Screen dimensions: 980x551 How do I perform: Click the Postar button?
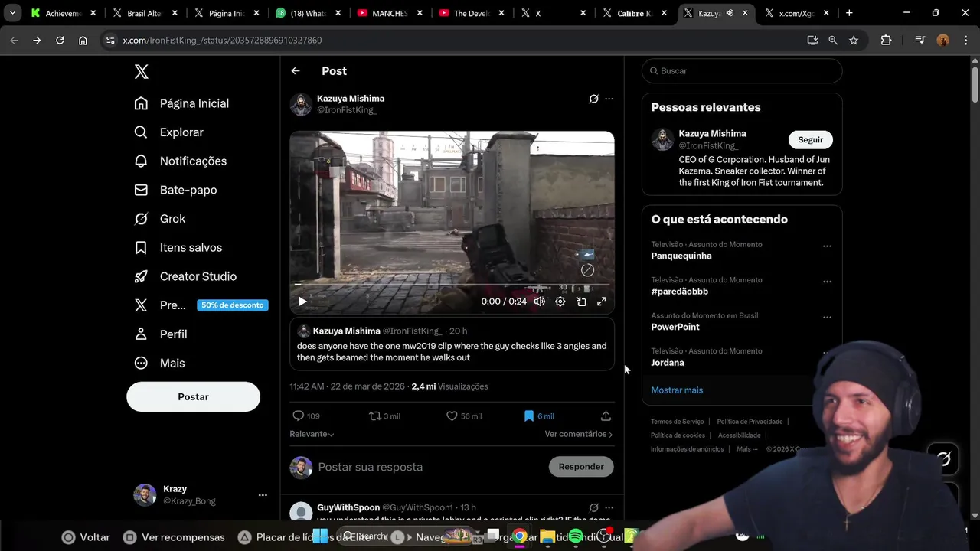(x=193, y=396)
